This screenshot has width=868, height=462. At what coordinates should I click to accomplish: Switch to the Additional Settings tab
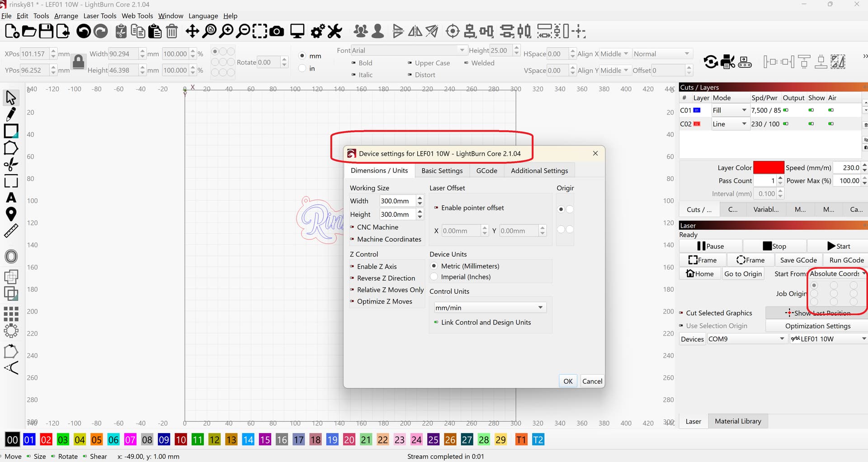539,171
